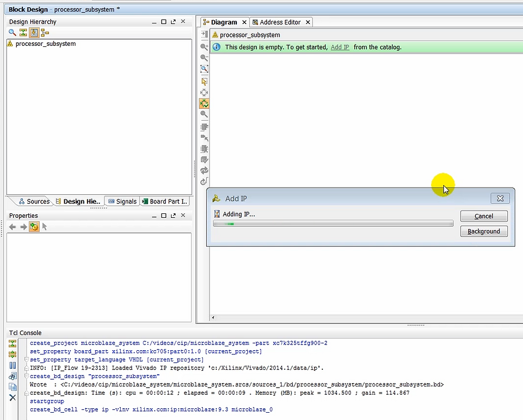
Task: Click the Background button in the Add IP dialog
Action: (483, 231)
